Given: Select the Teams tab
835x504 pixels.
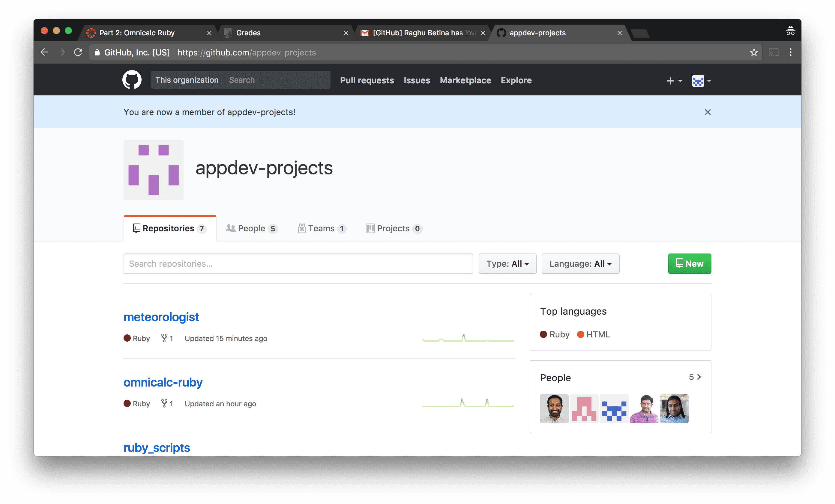Looking at the screenshot, I should click(x=322, y=228).
